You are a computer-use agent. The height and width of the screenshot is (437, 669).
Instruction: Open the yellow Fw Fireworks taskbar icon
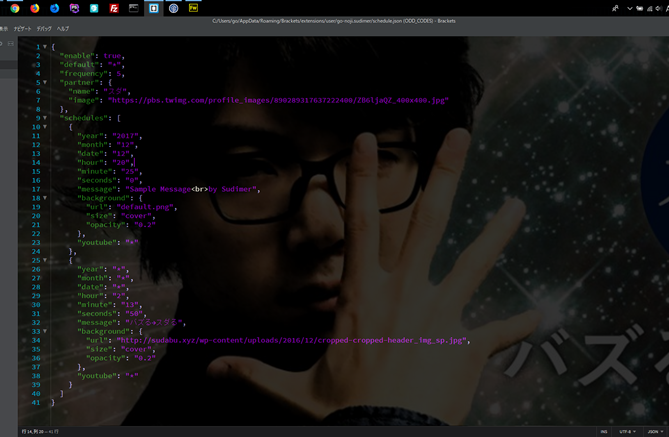[x=193, y=8]
